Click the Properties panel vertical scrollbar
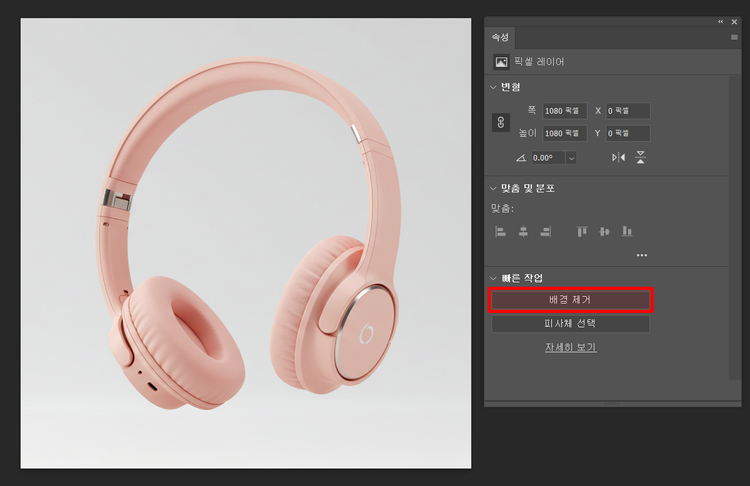750x486 pixels. click(735, 227)
